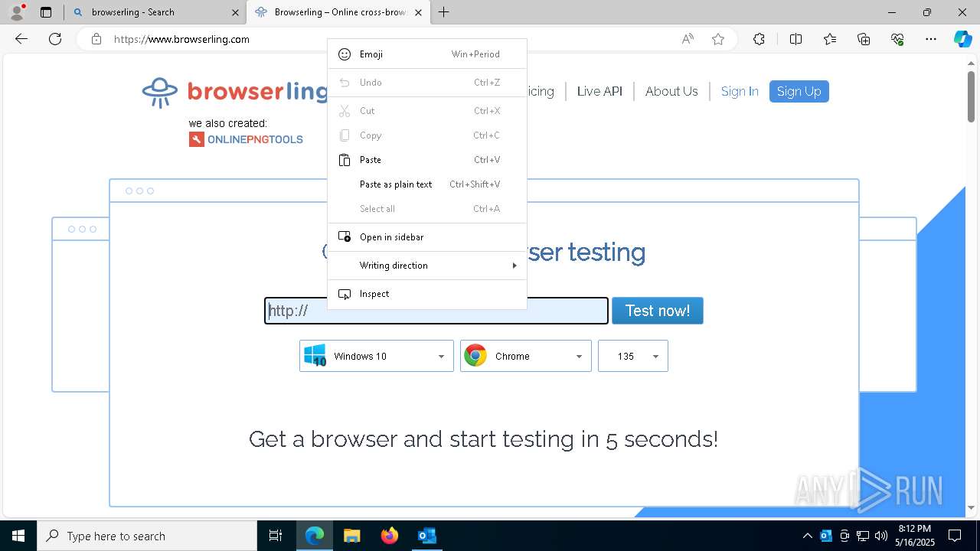Go back using the back arrow

pos(21,39)
